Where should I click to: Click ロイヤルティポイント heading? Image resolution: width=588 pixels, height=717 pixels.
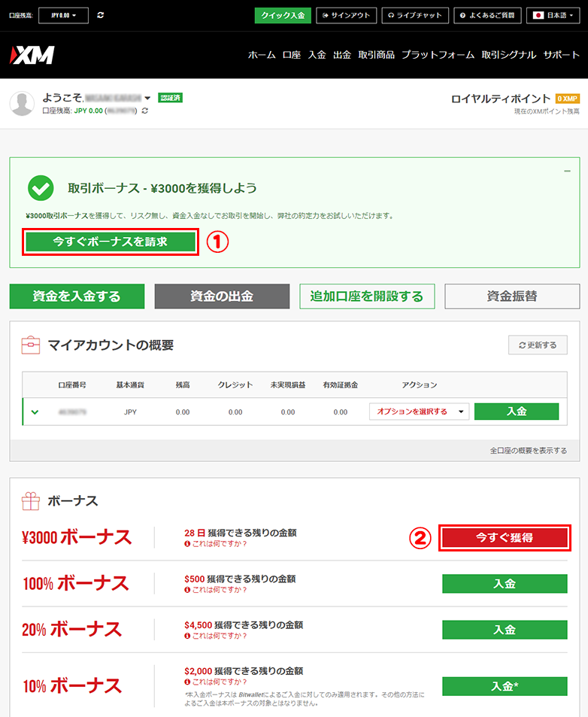pos(501,99)
